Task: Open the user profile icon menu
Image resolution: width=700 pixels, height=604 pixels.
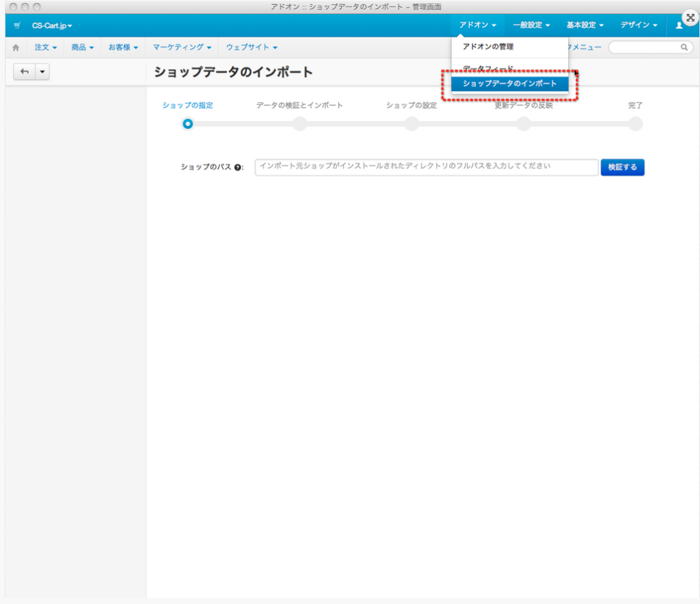Action: pyautogui.click(x=678, y=25)
